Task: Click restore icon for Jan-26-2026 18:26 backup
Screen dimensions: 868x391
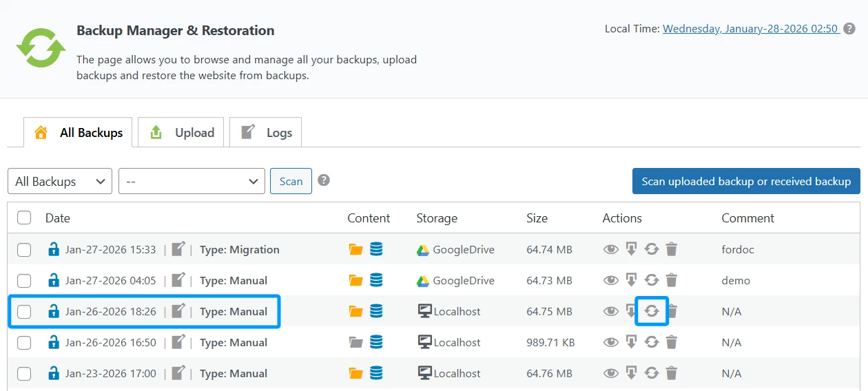Action: click(652, 311)
